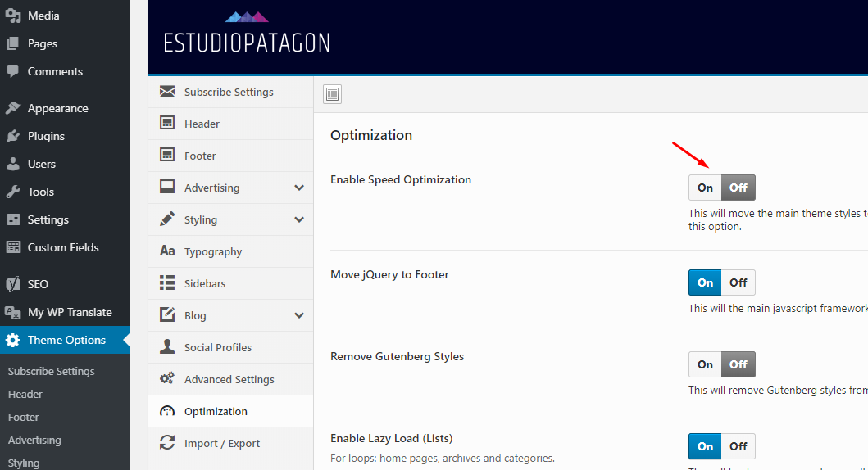This screenshot has width=868, height=470.
Task: Open Media in WordPress admin menu
Action: pyautogui.click(x=65, y=16)
